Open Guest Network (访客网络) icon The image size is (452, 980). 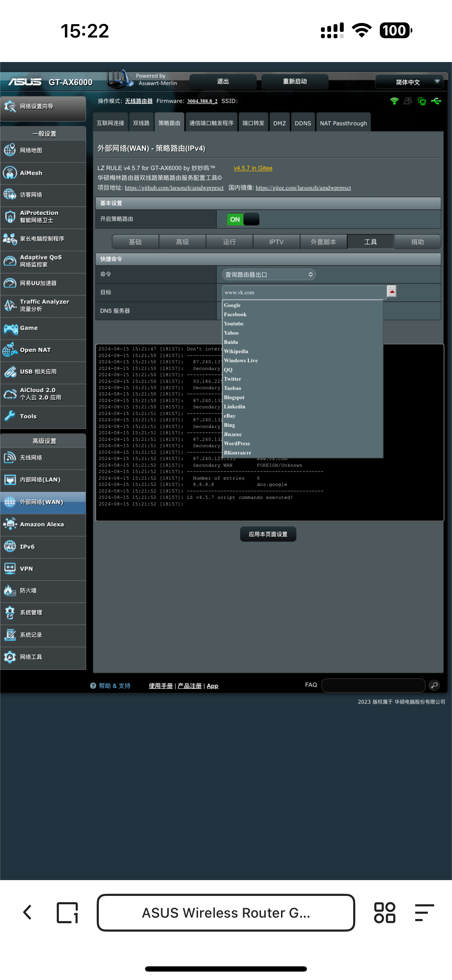10,195
